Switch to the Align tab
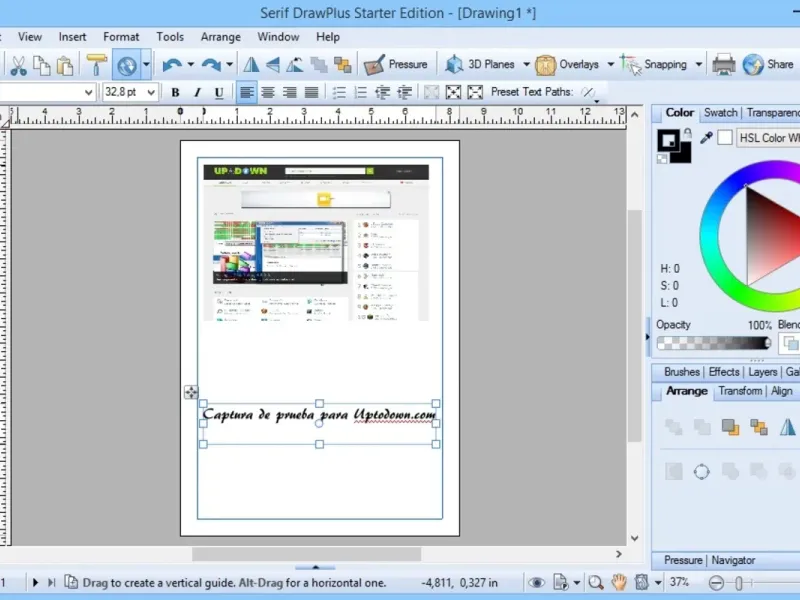Viewport: 800px width, 600px height. 781,391
